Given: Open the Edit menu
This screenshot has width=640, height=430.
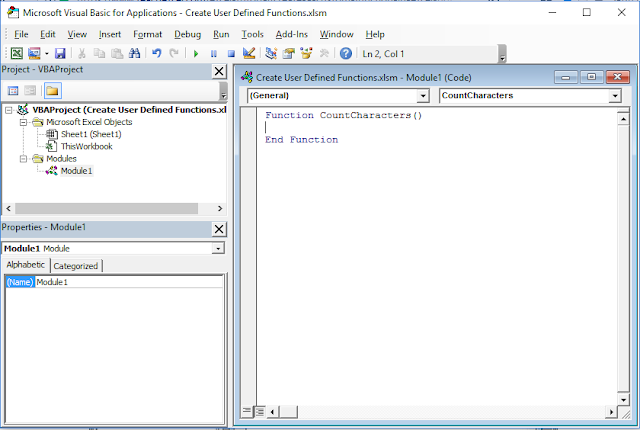Looking at the screenshot, I should (x=47, y=34).
